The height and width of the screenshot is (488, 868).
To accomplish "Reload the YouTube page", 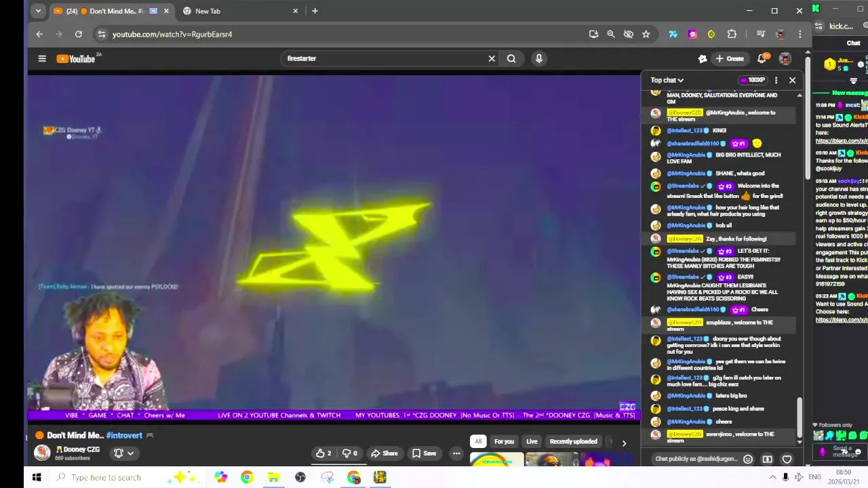I will [79, 34].
